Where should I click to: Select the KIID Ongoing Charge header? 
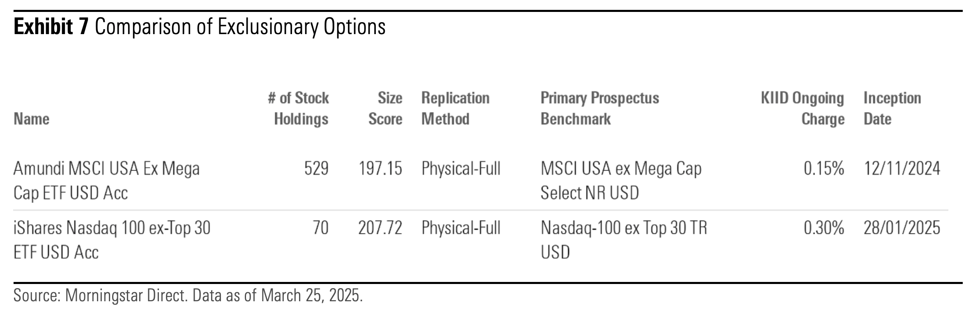pyautogui.click(x=802, y=109)
